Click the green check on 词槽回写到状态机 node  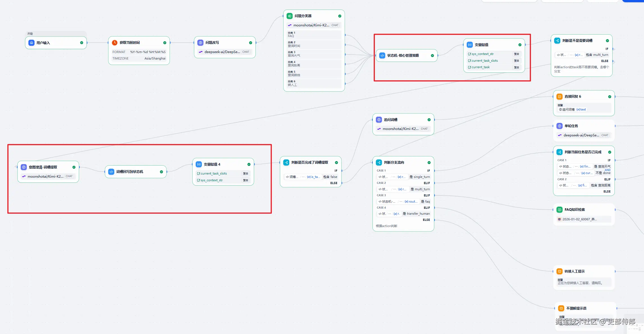tap(161, 172)
